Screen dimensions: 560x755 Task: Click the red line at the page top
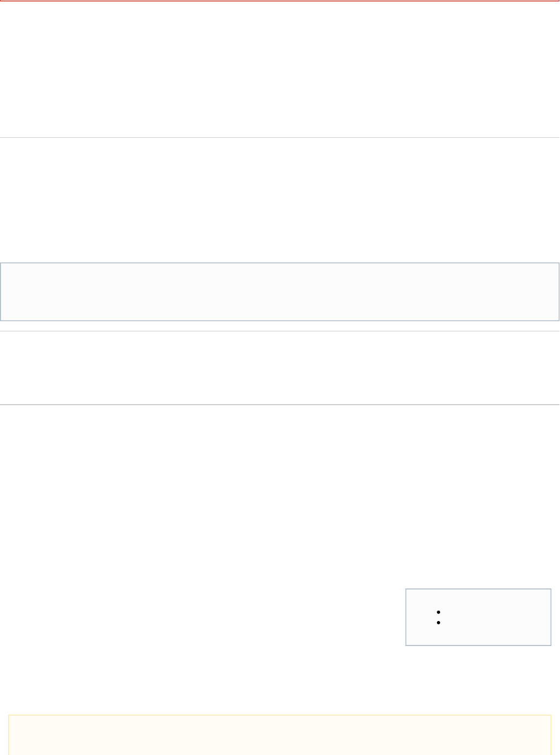280,1
